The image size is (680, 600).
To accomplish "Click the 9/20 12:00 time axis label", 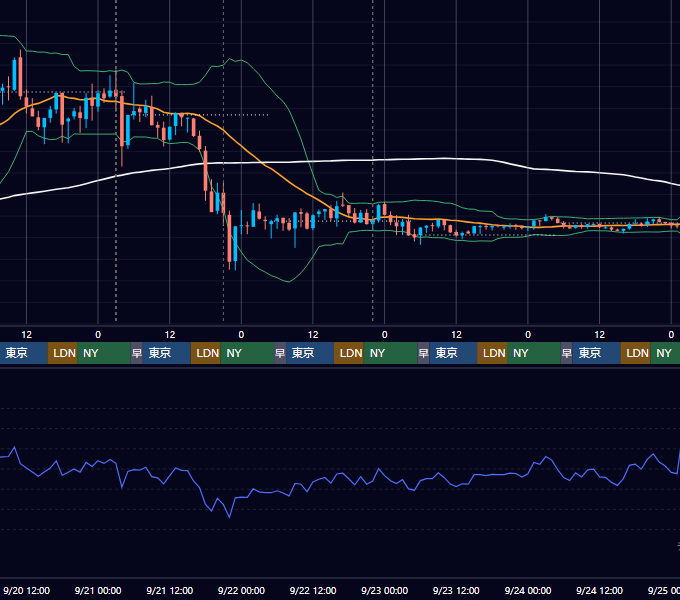I will click(26, 590).
